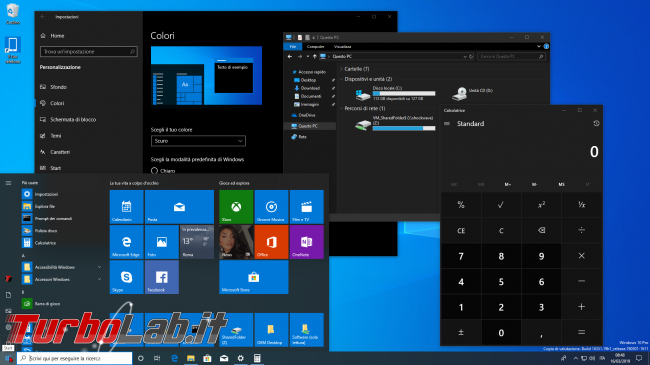Open the weather tile showing Roma
The image size is (650, 365).
[197, 242]
